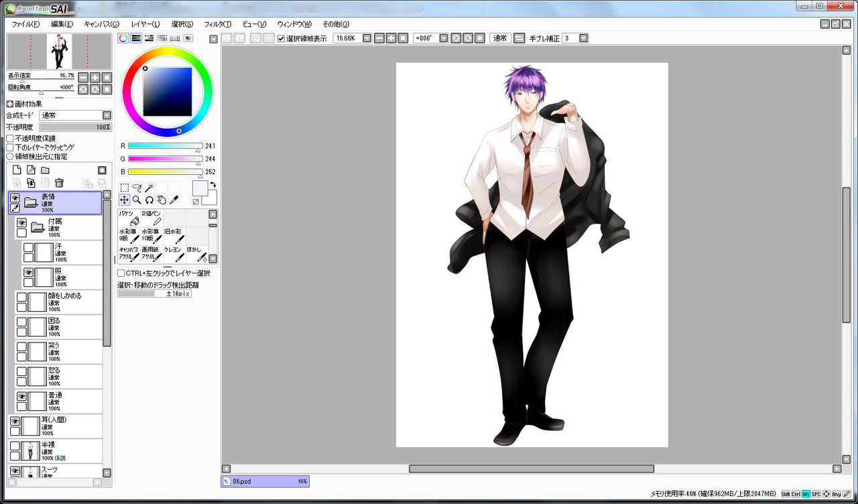
Task: Open the ウィンドウ(W) menu
Action: pyautogui.click(x=294, y=24)
